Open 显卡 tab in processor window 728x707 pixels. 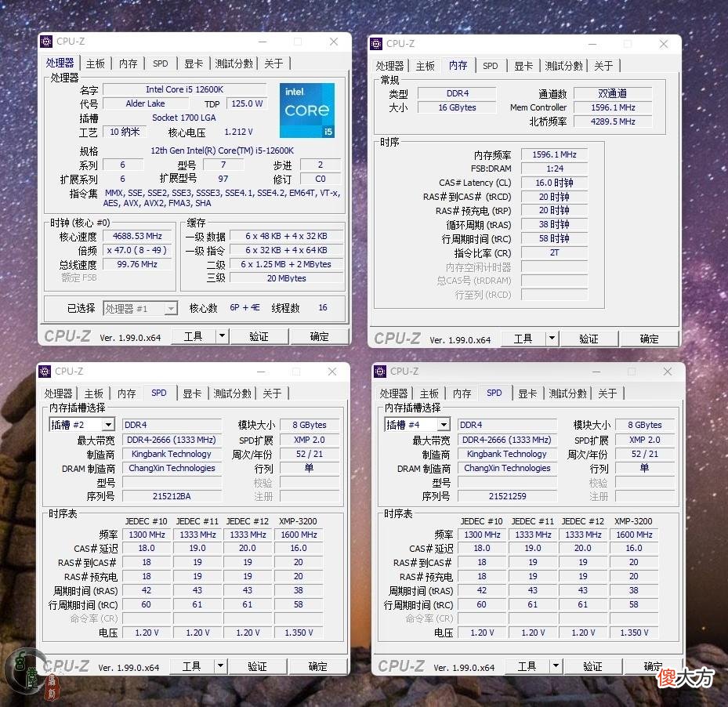(x=193, y=63)
